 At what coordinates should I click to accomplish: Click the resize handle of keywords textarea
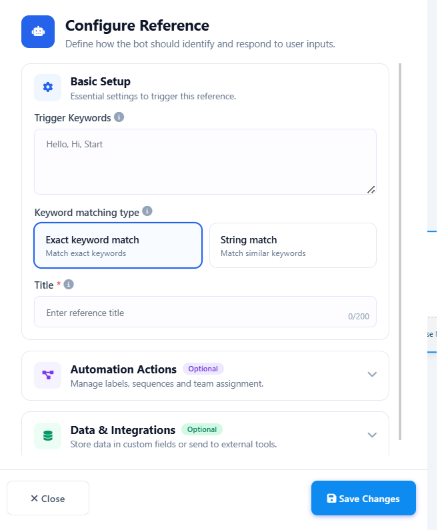pos(371,190)
